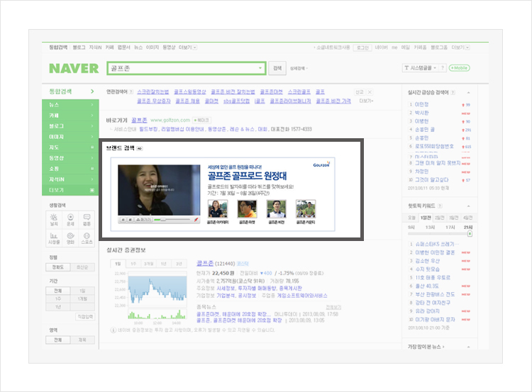
Task: Open the 블로그 category in the green sidebar
Action: [x=70, y=125]
